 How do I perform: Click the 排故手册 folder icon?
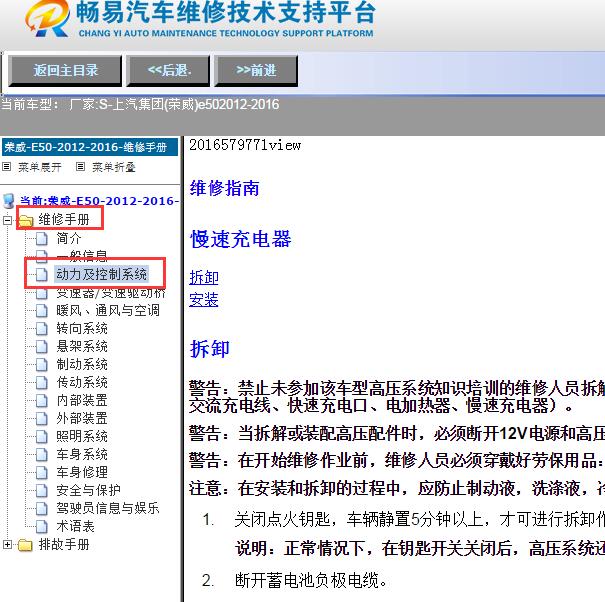pos(26,545)
